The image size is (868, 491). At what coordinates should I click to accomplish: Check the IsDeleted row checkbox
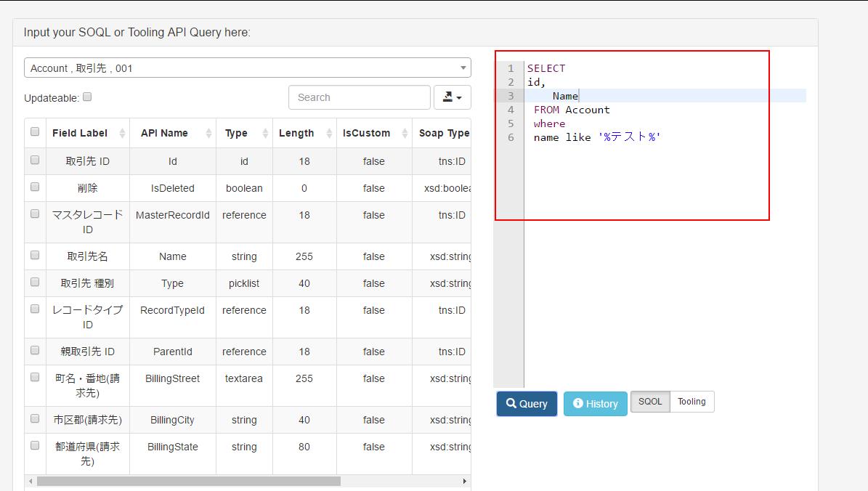[35, 187]
